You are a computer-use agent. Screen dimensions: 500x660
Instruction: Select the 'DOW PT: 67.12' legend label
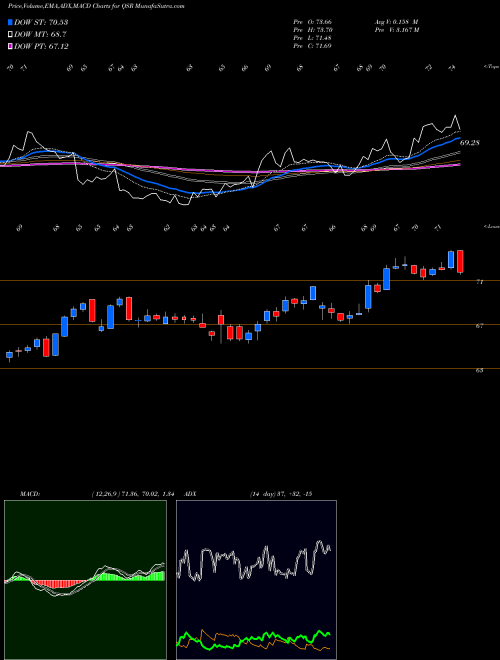[41, 46]
